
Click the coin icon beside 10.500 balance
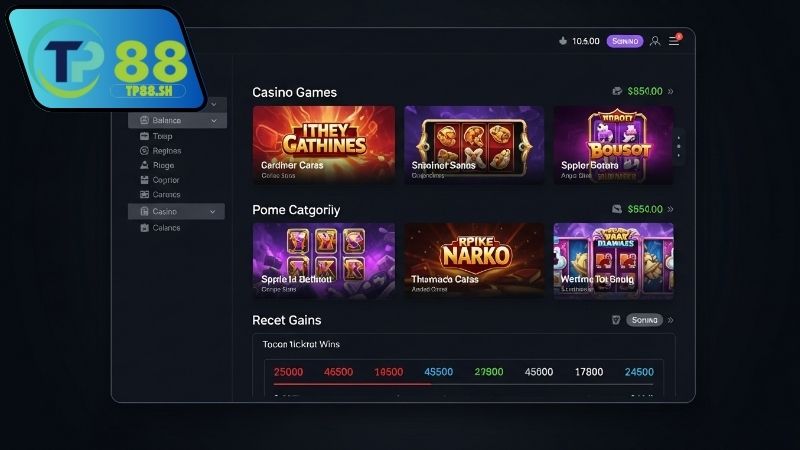[x=563, y=41]
